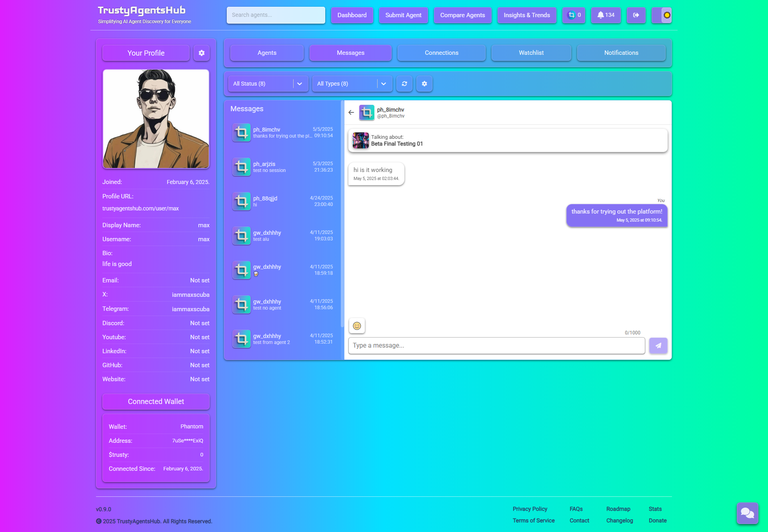Click the Beta Final Testing 01 agent thumbnail
The height and width of the screenshot is (532, 768).
[360, 140]
